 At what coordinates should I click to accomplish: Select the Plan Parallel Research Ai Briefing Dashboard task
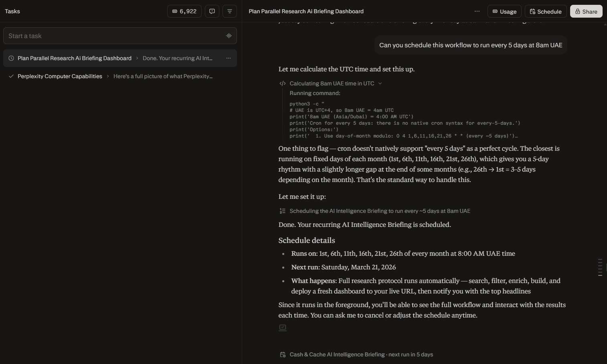(x=120, y=58)
